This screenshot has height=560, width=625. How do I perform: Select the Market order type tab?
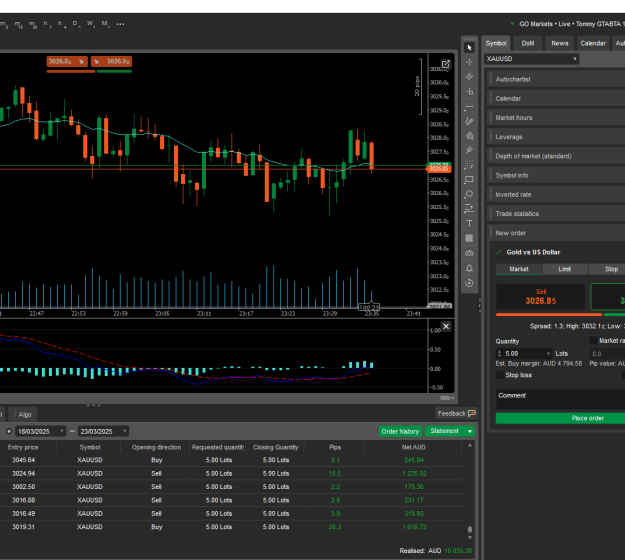519,269
